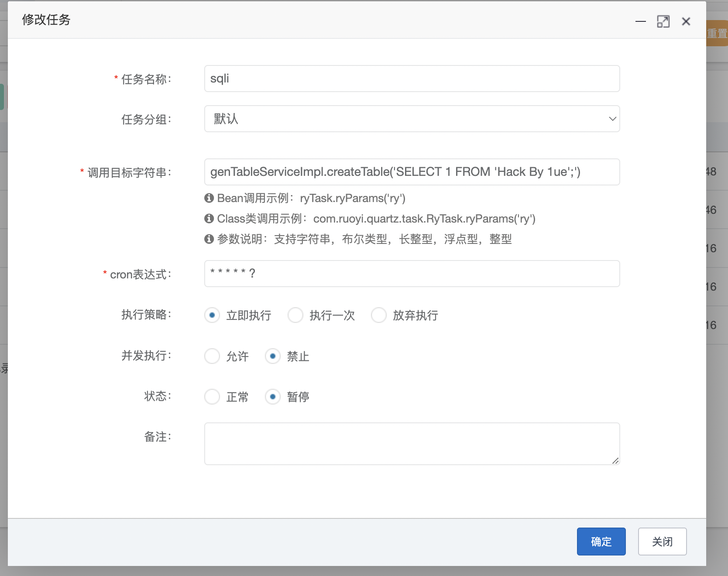Select the 立即执行 radio option

click(x=212, y=315)
